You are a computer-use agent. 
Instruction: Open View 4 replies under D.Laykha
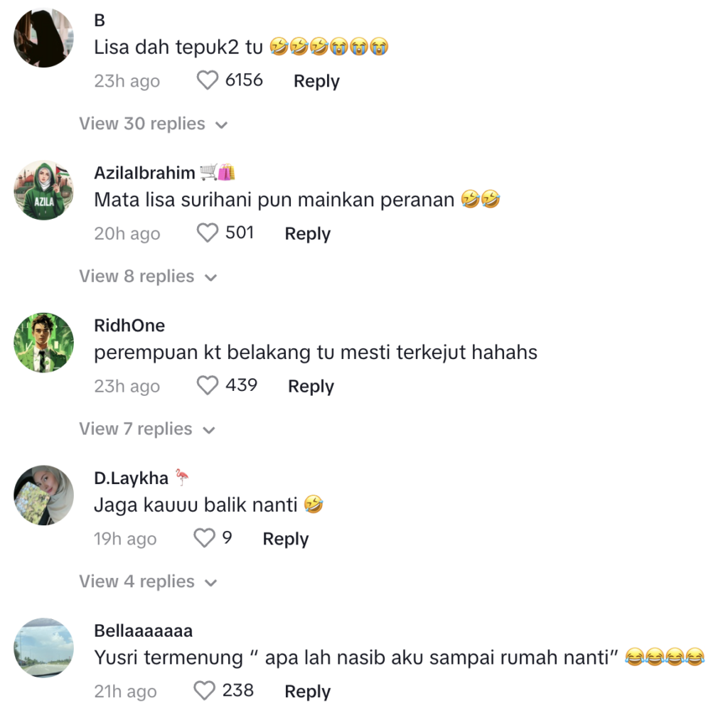click(x=148, y=581)
